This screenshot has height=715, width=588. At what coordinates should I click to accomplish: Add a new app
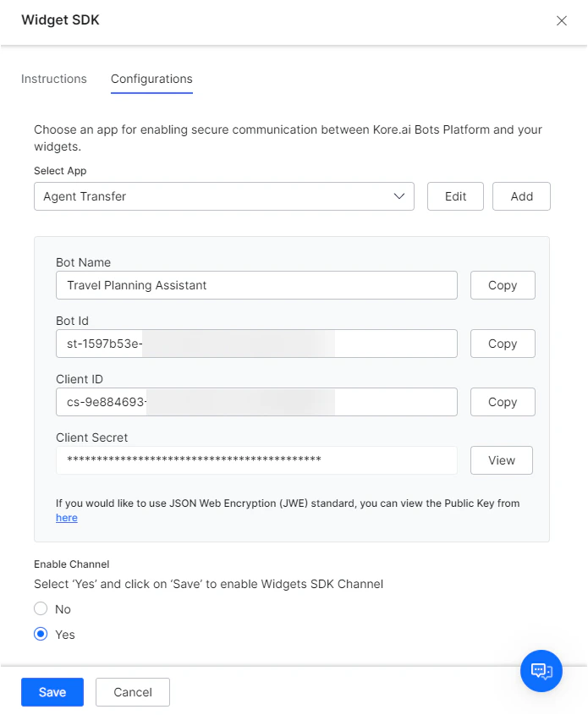pos(521,196)
